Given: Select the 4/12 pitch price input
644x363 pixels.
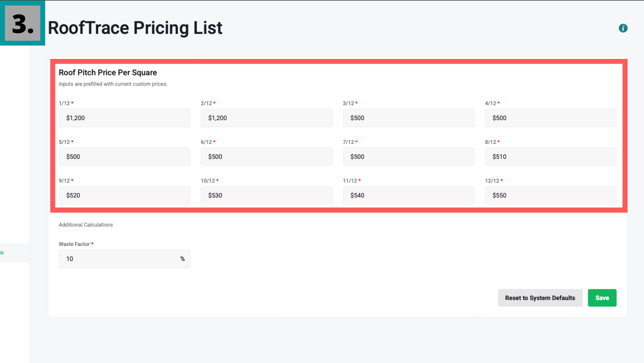Looking at the screenshot, I should coord(551,118).
